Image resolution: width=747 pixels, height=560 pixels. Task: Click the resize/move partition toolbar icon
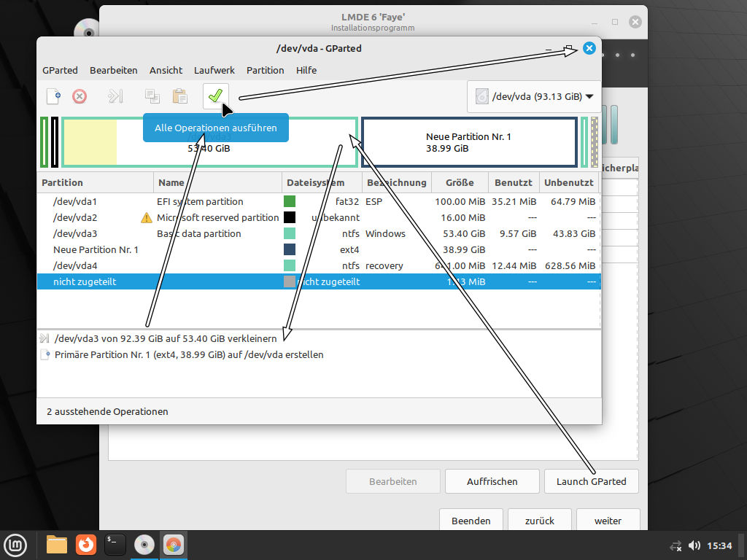[115, 96]
